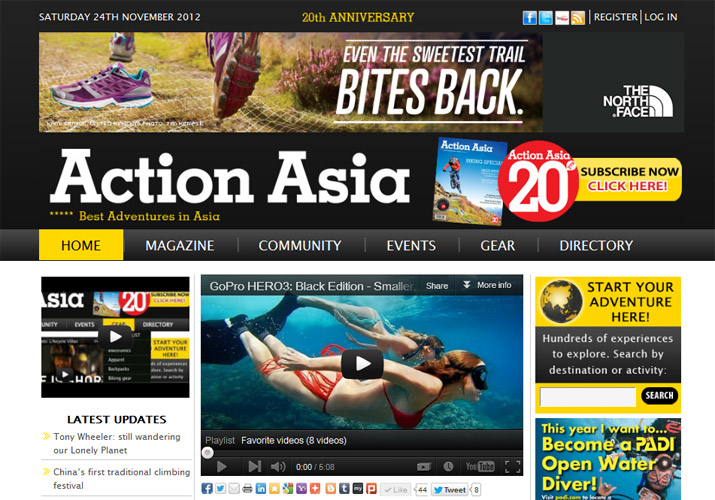
Task: Open the Facebook icon in the header
Action: coord(531,18)
